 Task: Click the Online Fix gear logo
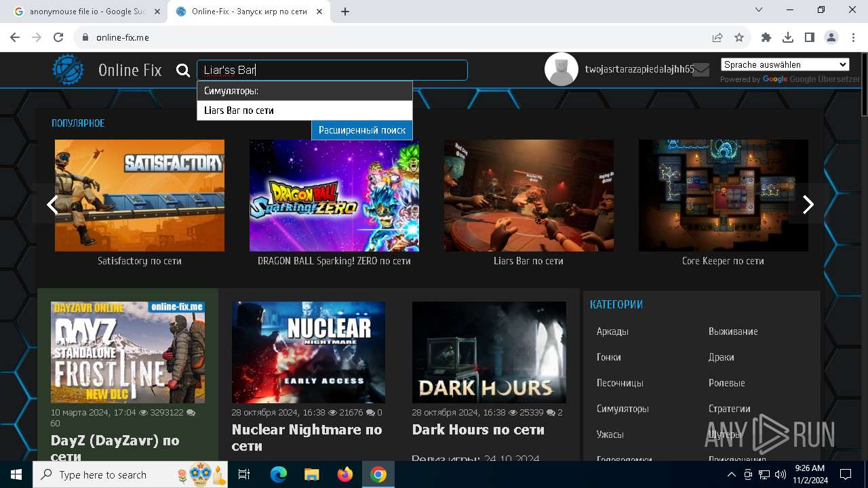click(68, 70)
